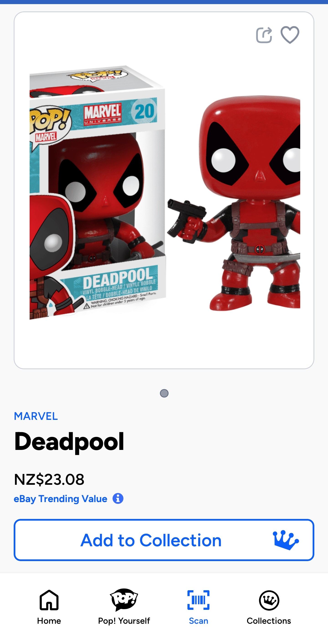Click Add to Collection button text
Screen dimensions: 328x644
151,540
